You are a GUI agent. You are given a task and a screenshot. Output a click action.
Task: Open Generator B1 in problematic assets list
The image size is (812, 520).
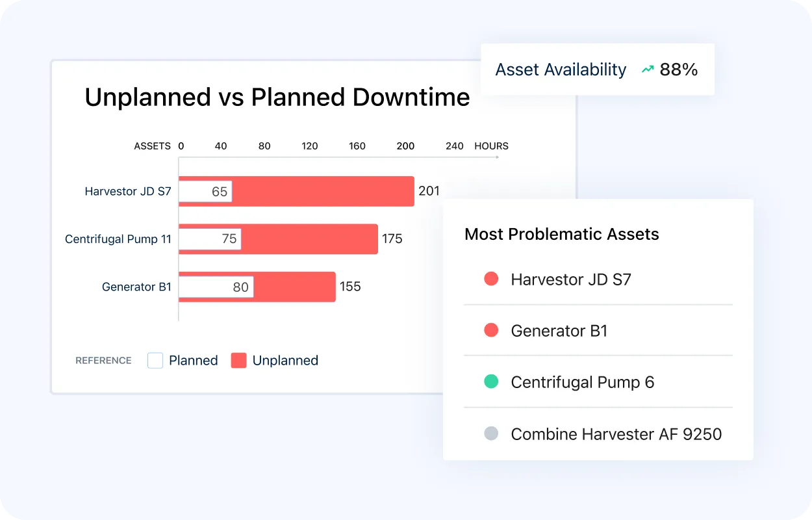(x=559, y=331)
